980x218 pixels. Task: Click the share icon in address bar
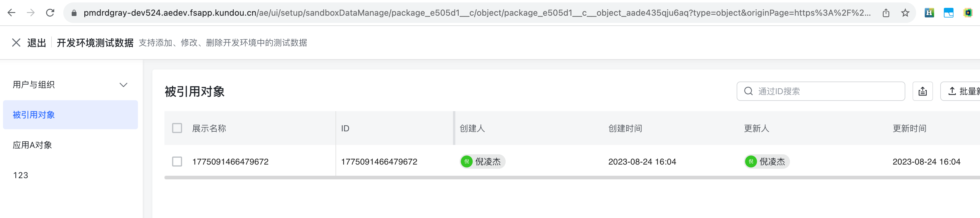(886, 13)
